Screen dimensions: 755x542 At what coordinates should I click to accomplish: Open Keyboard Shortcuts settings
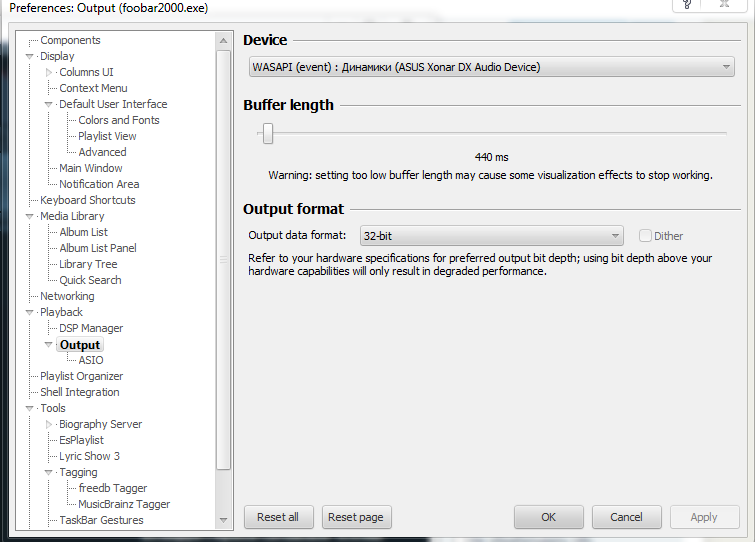click(88, 200)
